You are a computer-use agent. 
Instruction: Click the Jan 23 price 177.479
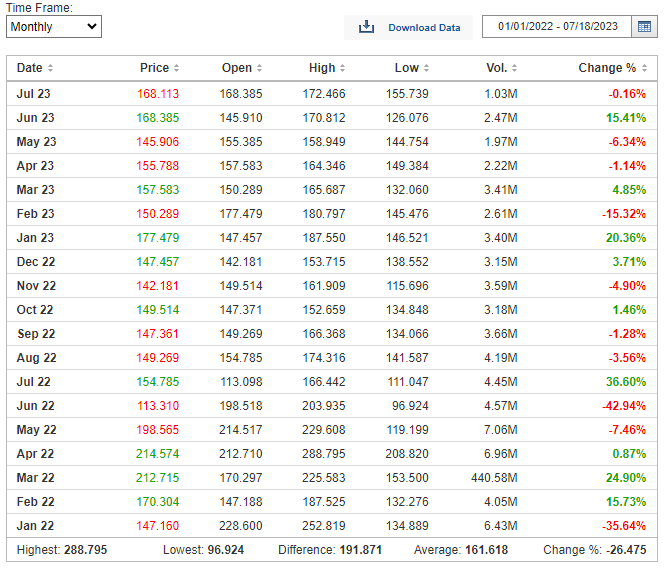(x=157, y=237)
